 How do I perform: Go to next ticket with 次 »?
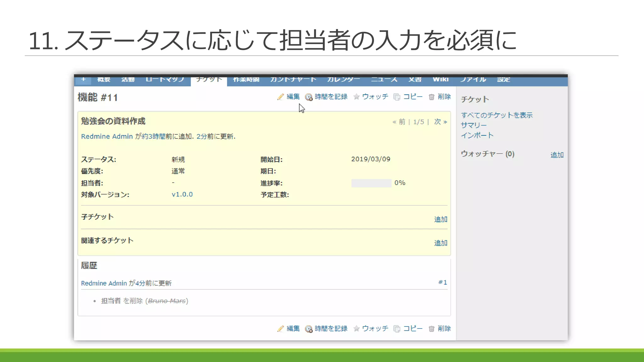click(441, 122)
